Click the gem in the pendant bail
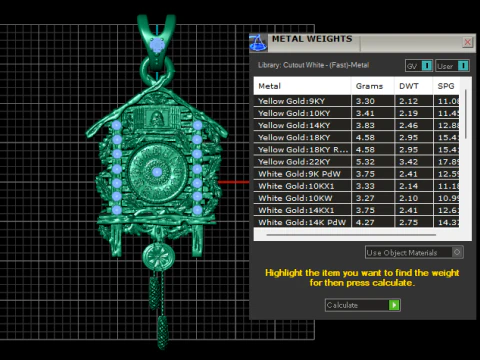 coord(157,45)
